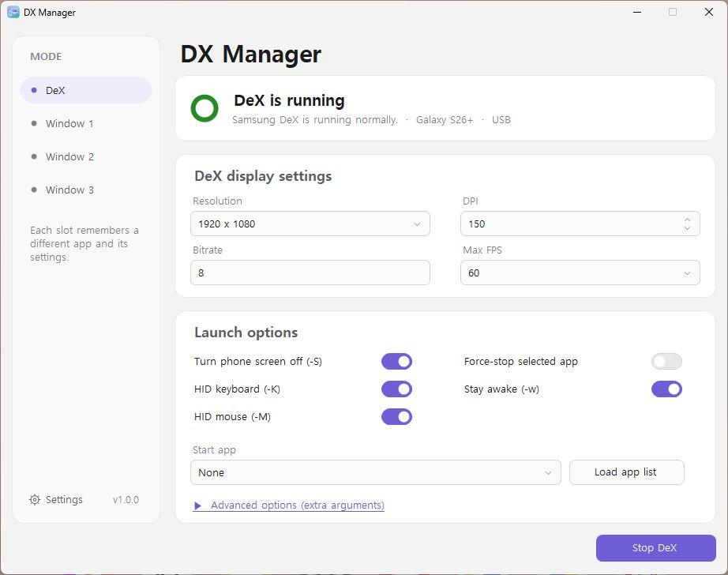Click the 'DeX is running' status heading
The image size is (728, 575).
coord(289,100)
